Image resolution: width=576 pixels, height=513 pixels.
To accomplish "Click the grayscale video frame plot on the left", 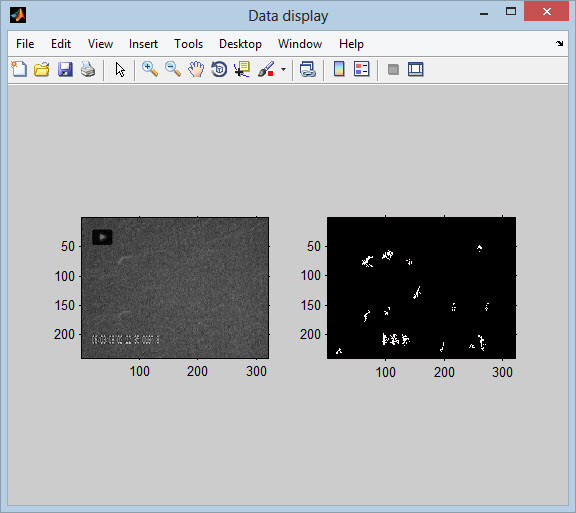I will [x=175, y=288].
